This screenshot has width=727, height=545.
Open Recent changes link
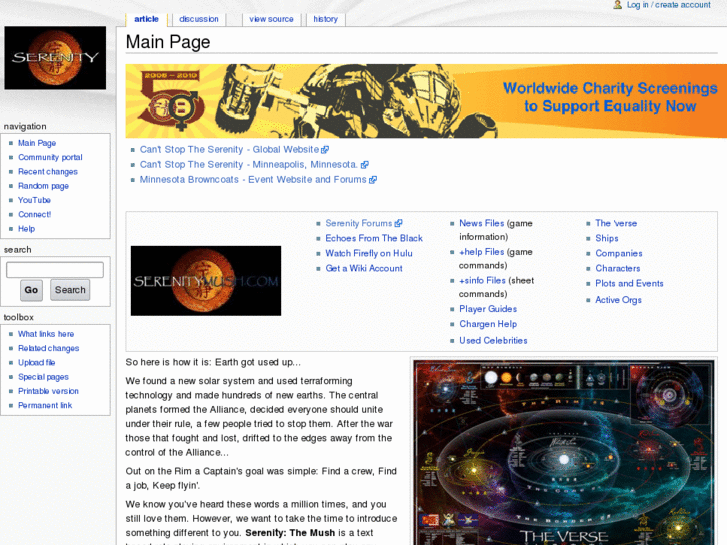pyautogui.click(x=48, y=172)
